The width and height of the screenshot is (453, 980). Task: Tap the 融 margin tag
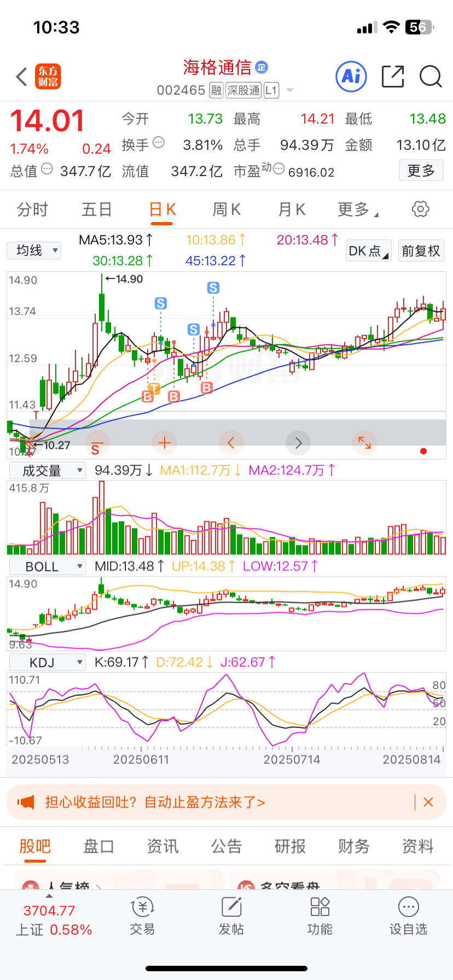pyautogui.click(x=216, y=90)
